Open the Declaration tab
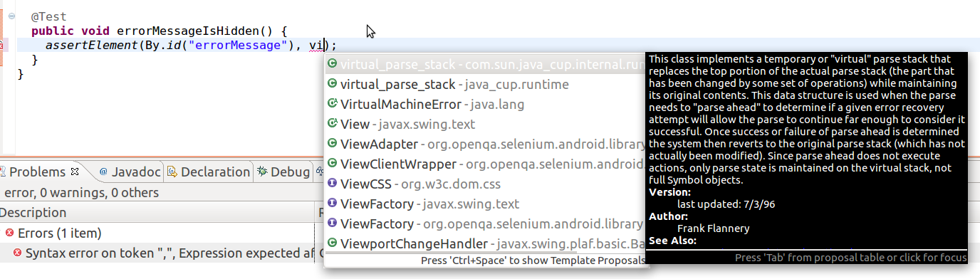Image resolution: width=980 pixels, height=279 pixels. tap(208, 172)
